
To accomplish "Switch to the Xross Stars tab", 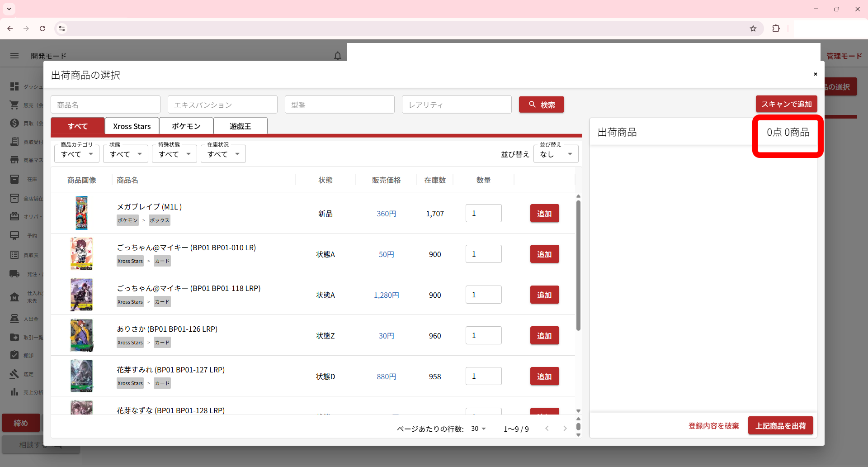I will tap(132, 126).
